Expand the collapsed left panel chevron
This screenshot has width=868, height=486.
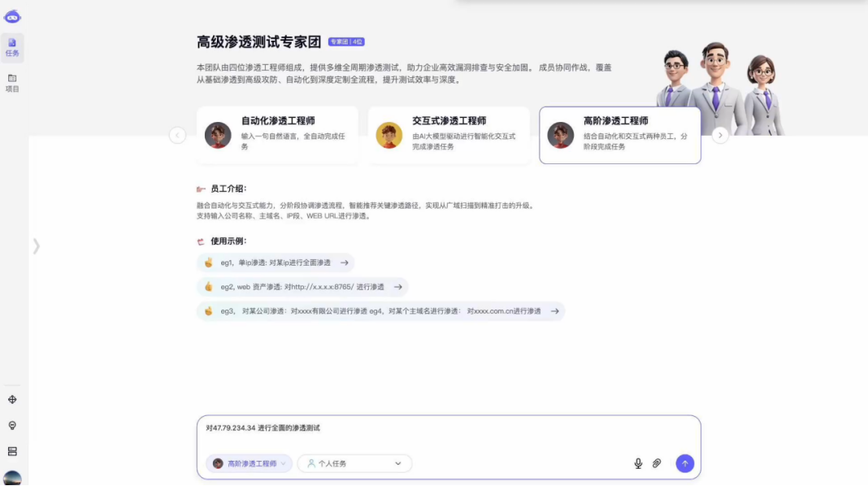click(36, 246)
